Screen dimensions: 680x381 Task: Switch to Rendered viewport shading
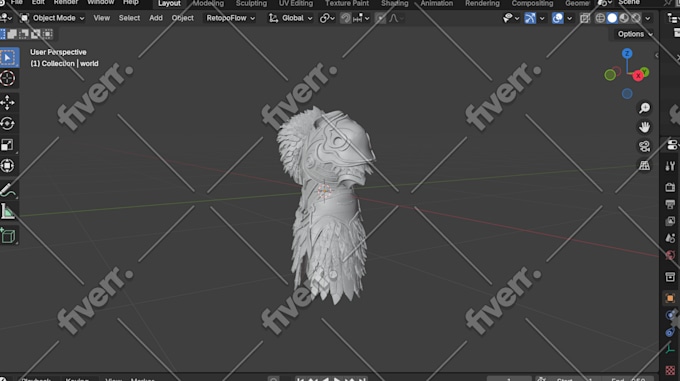pos(635,18)
